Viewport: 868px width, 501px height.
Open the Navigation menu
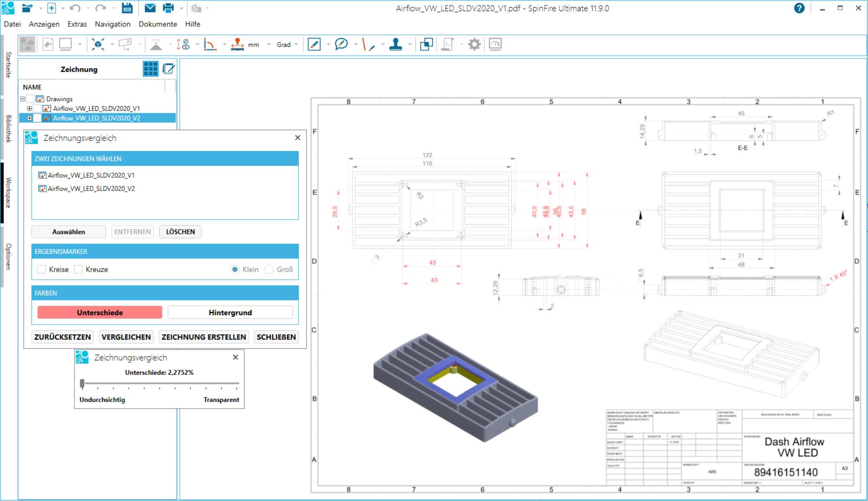[x=112, y=24]
